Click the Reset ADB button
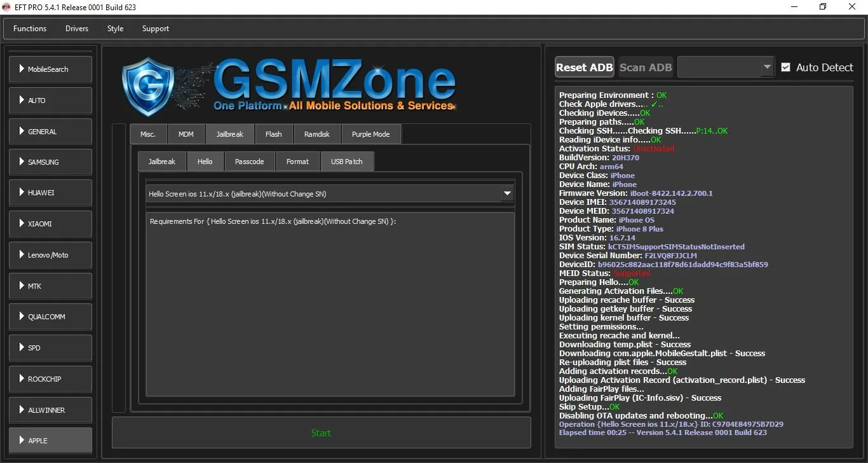The height and width of the screenshot is (463, 868). click(584, 67)
